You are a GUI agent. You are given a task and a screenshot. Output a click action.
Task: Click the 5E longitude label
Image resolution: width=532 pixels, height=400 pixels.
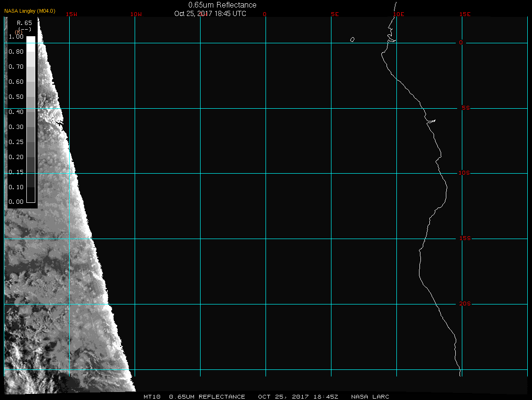335,14
